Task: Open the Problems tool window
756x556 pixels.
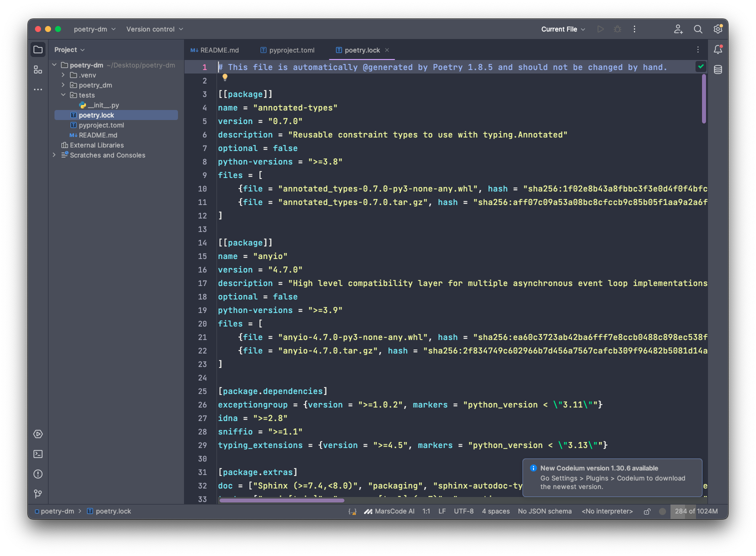Action: (38, 474)
